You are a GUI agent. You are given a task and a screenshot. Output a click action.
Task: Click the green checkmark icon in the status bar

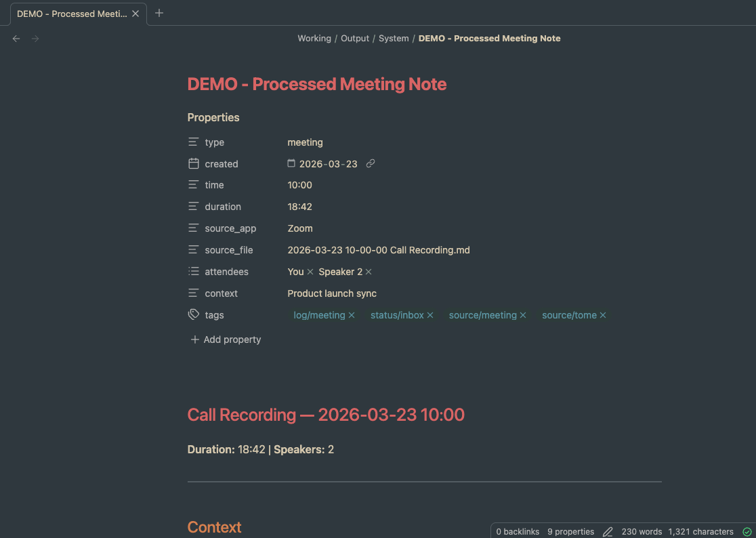748,532
